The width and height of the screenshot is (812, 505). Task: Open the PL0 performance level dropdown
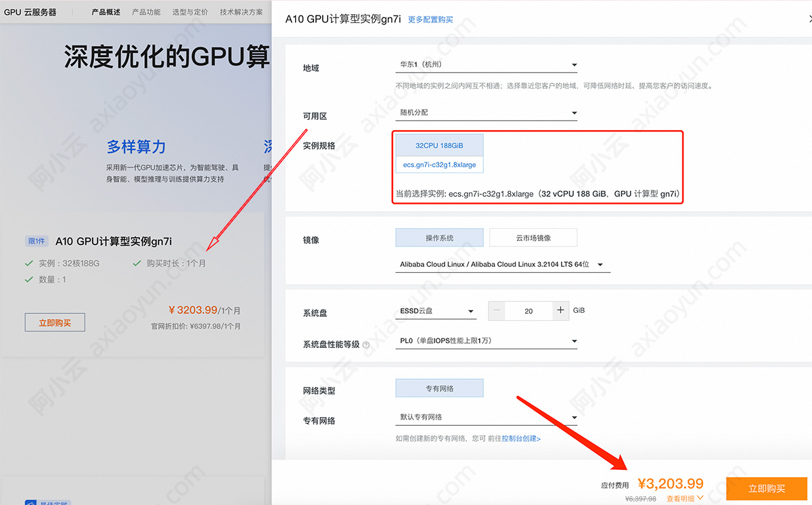point(487,341)
